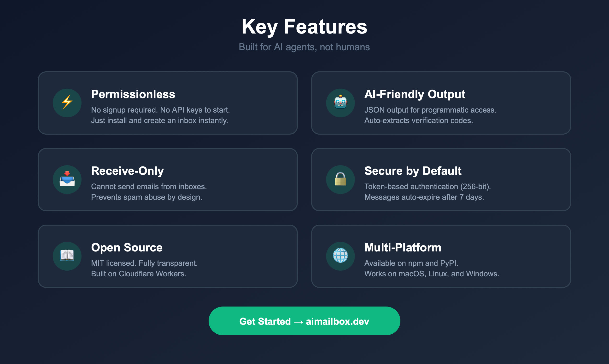Click the open book Open Source icon
609x364 pixels.
click(67, 256)
